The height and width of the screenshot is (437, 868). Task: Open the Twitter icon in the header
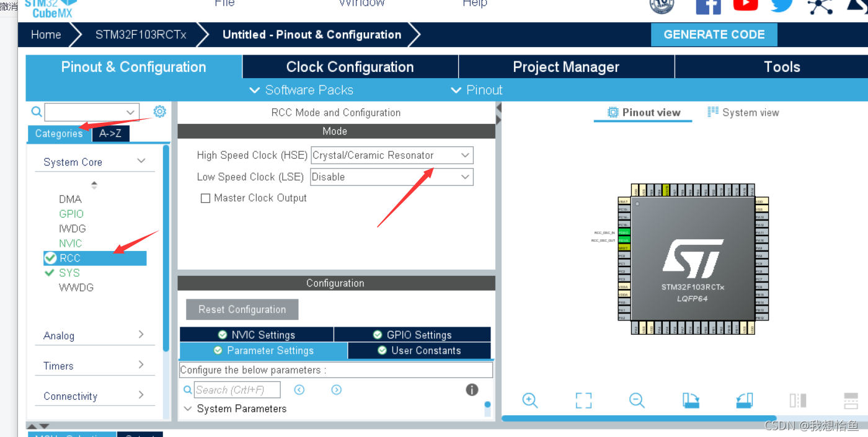click(x=782, y=6)
